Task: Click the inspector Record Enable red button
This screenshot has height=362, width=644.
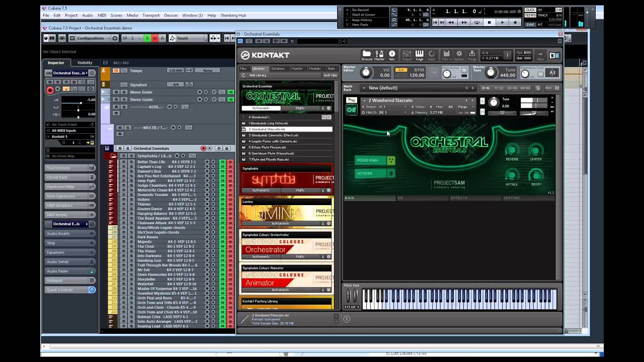Action: (50, 90)
